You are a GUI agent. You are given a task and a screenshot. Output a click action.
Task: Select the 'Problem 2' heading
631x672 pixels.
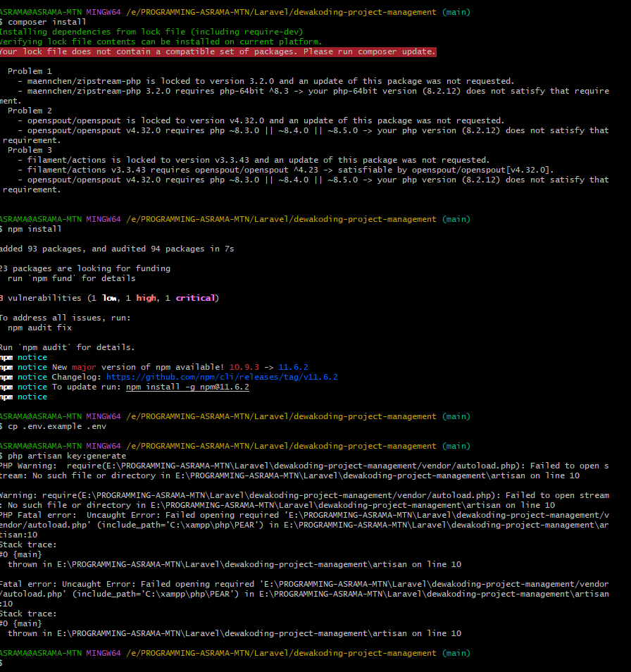(30, 111)
